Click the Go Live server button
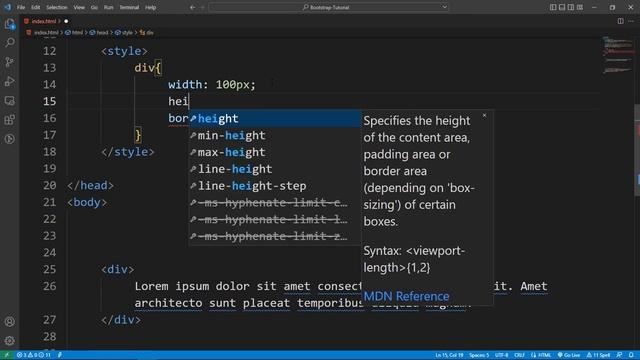Viewport: 640px width, 360px height. [569, 355]
